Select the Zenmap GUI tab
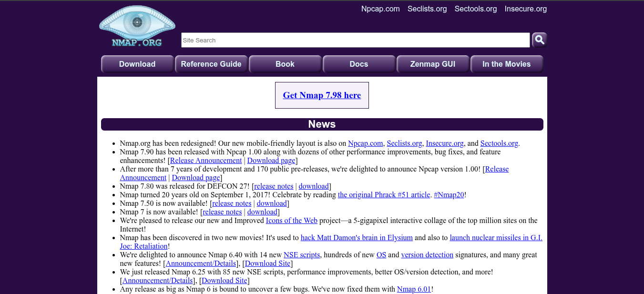This screenshot has width=644, height=294. coord(433,64)
